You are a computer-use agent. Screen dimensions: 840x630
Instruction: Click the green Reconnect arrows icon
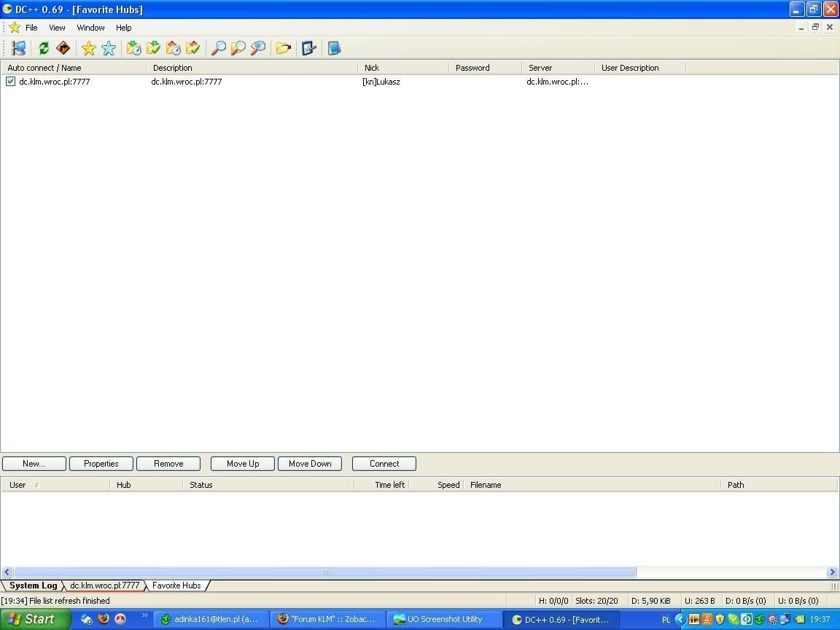tap(44, 48)
